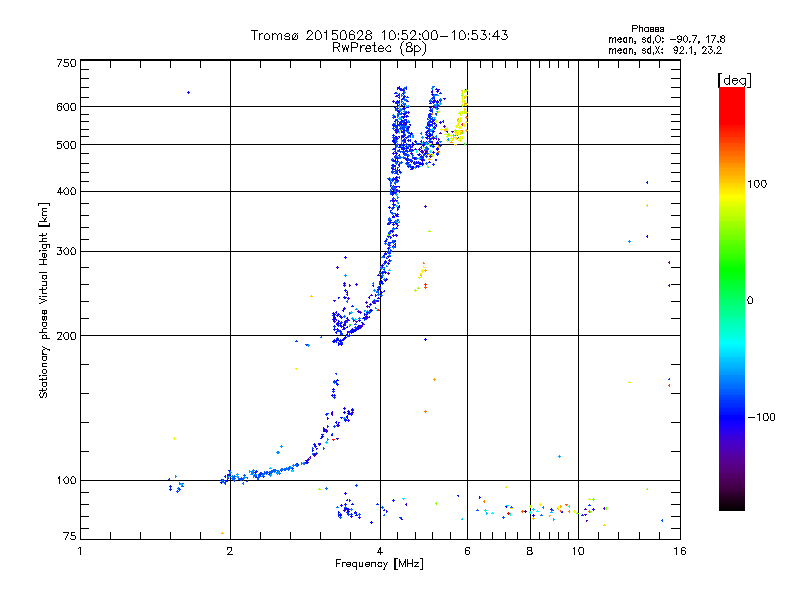Click the '[deg]' colorbar unit label

tap(734, 80)
